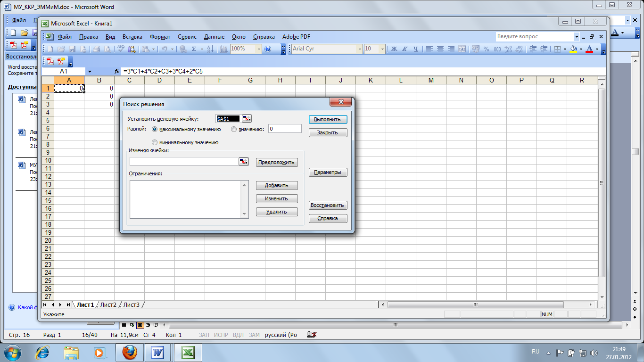Click the blue Help question mark icon
Image resolution: width=644 pixels, height=362 pixels.
267,49
